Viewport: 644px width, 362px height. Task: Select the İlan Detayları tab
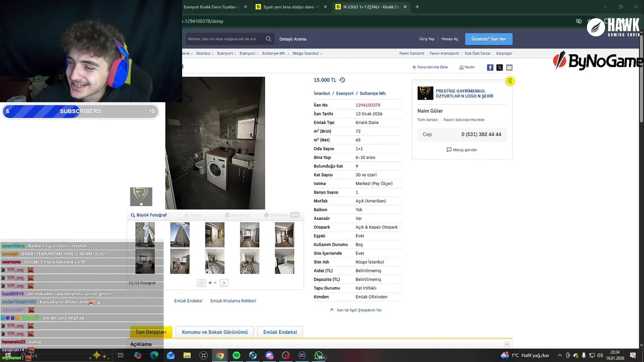pyautogui.click(x=151, y=332)
